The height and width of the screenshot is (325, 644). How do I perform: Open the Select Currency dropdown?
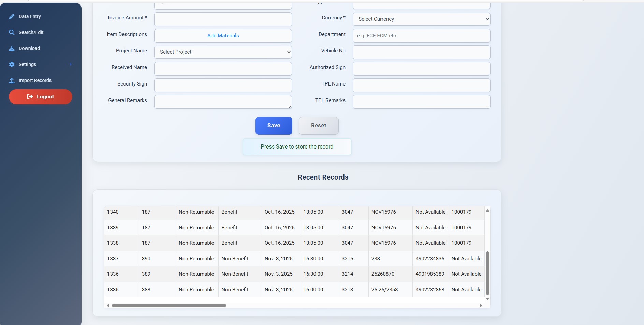point(421,19)
